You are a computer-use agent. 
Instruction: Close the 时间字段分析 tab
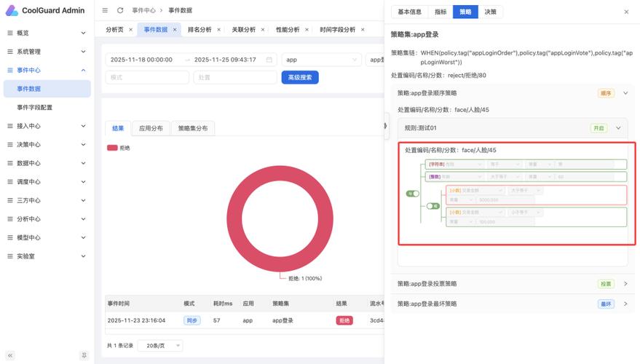[363, 30]
